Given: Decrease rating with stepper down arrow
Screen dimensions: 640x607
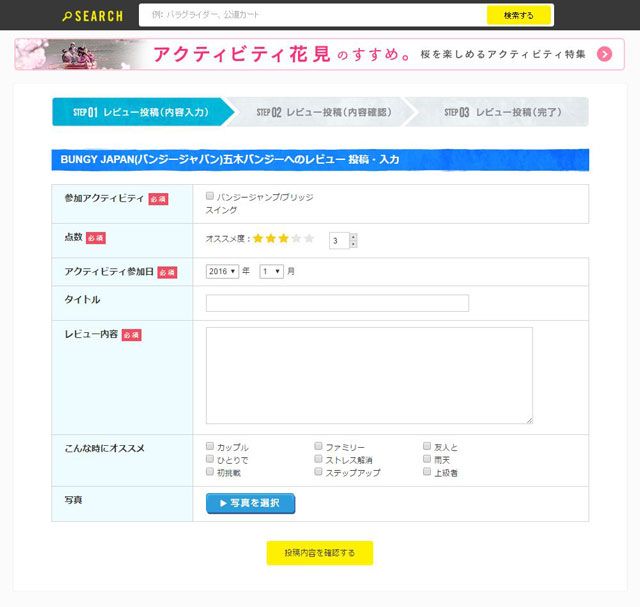Looking at the screenshot, I should pos(354,244).
